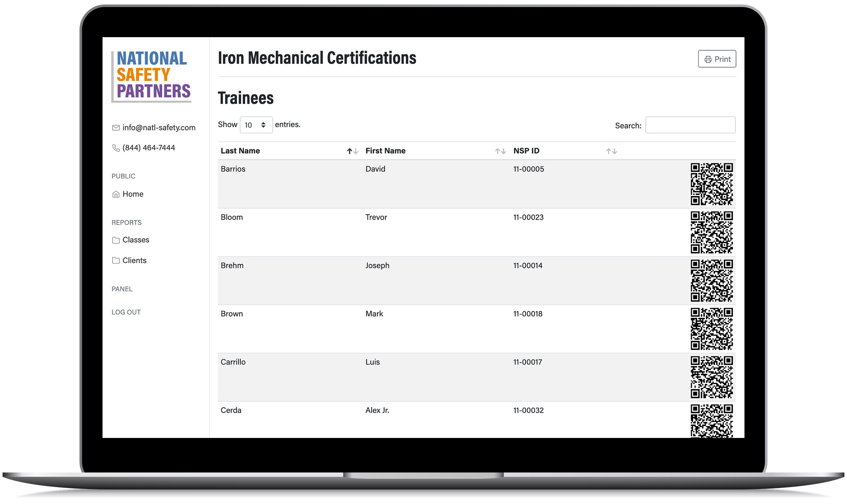Select the Bloom last name cell

point(232,217)
